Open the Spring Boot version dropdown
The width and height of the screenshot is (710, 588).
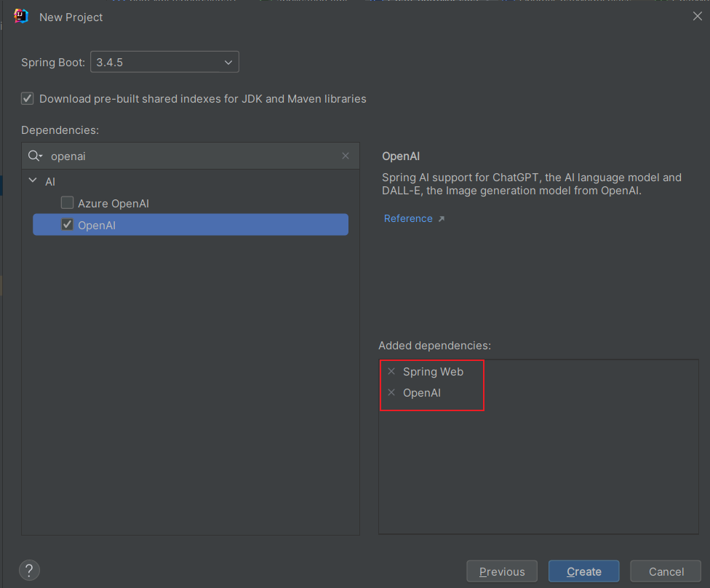pos(165,62)
